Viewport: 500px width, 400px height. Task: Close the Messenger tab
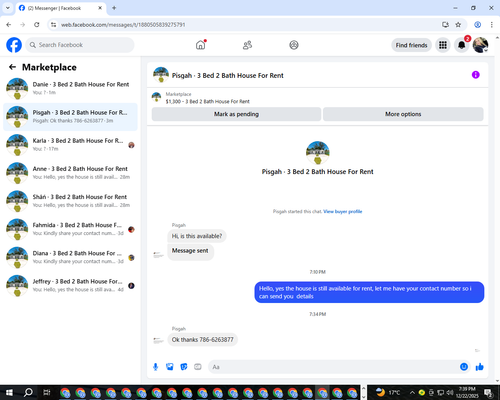(100, 8)
